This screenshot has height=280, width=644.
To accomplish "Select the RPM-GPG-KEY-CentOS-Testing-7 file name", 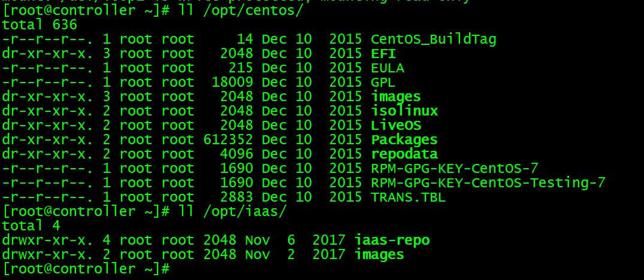I will click(x=488, y=183).
